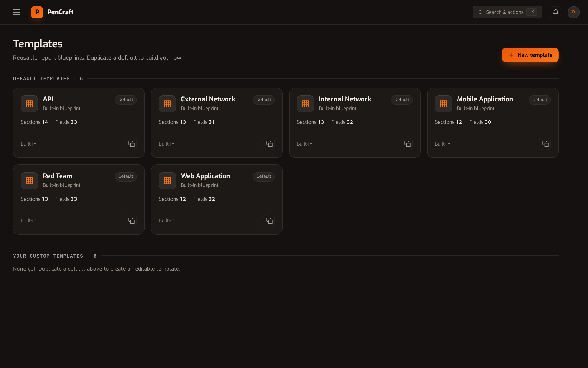
Task: Click Sections 12 on Web Application card
Action: pyautogui.click(x=172, y=199)
